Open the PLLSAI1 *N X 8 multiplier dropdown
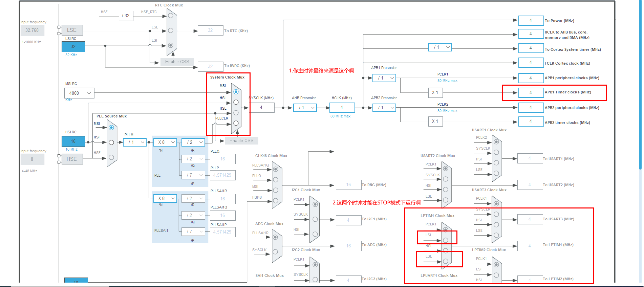 165,199
